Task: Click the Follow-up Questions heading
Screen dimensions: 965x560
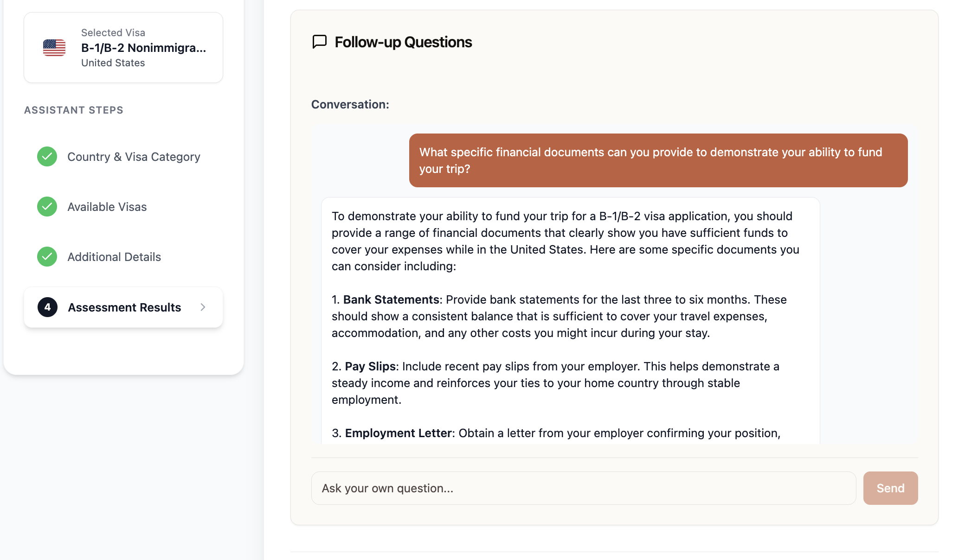Action: [403, 42]
